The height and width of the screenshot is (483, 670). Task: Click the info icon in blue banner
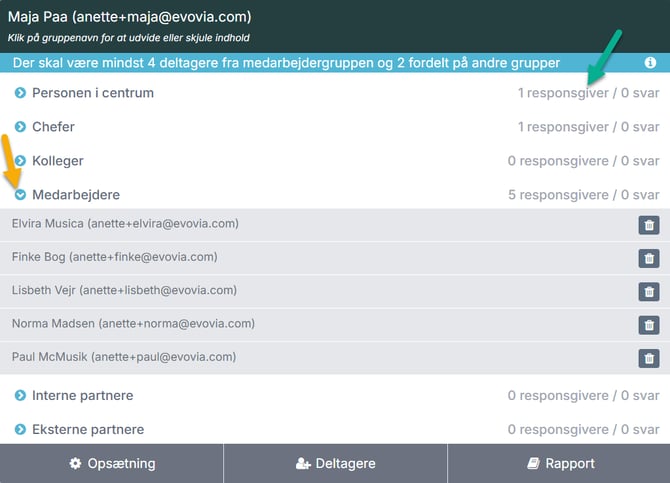point(651,62)
